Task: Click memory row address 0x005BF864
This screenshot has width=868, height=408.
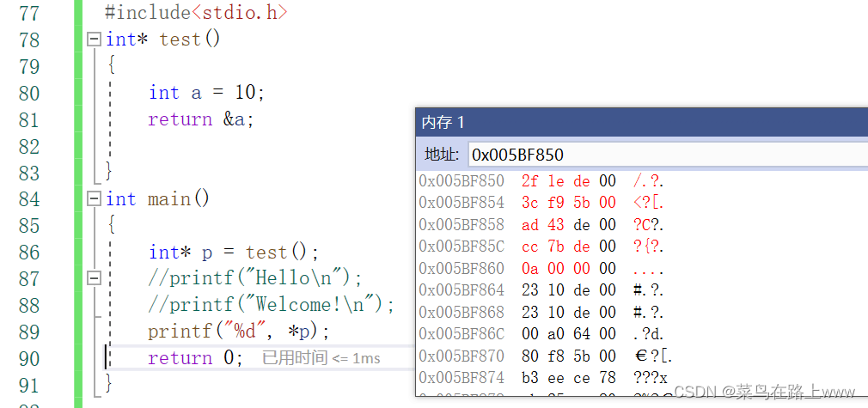Action: coord(462,289)
